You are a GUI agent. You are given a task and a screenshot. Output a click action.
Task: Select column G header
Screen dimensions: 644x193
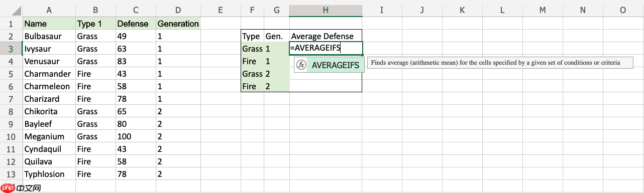tap(277, 10)
